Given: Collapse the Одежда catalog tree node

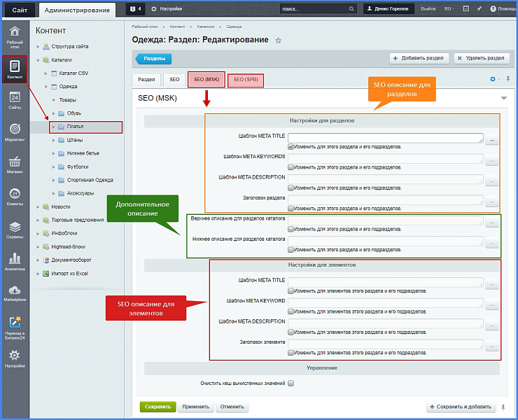Looking at the screenshot, I should (x=45, y=87).
